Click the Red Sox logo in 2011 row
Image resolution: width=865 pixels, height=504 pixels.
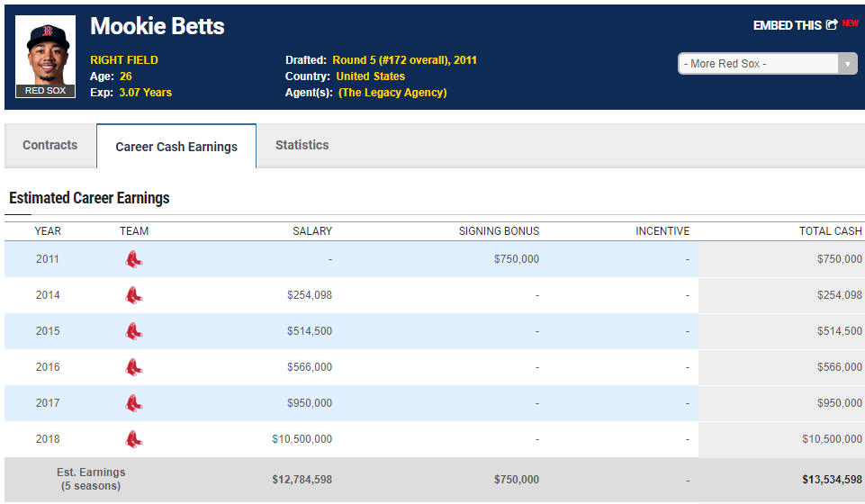pyautogui.click(x=133, y=259)
